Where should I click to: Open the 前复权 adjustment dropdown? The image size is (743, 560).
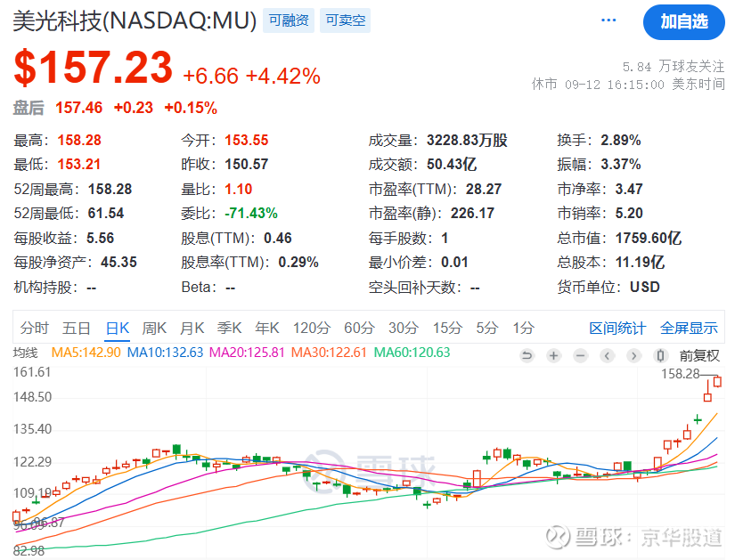[699, 355]
